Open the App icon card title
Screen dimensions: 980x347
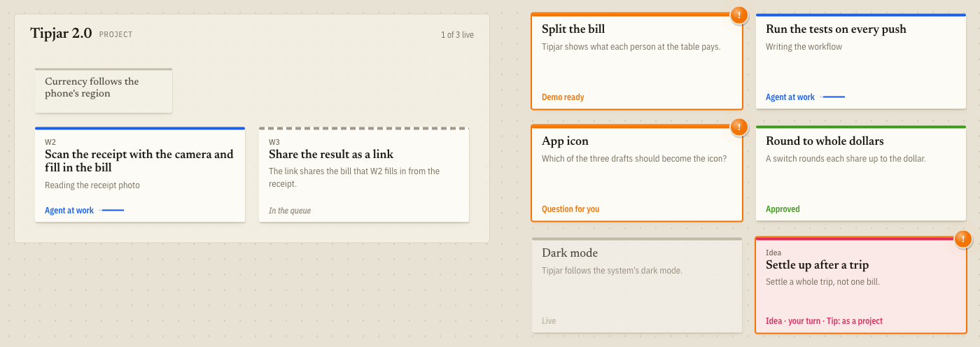click(x=565, y=141)
